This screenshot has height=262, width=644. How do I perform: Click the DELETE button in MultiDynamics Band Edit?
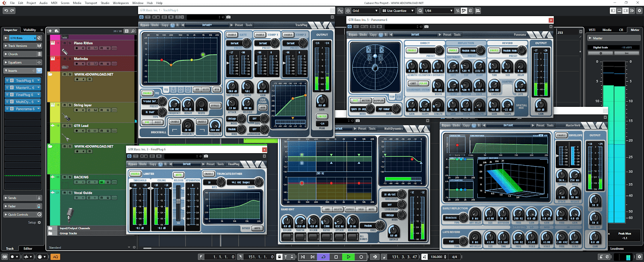[x=338, y=210]
